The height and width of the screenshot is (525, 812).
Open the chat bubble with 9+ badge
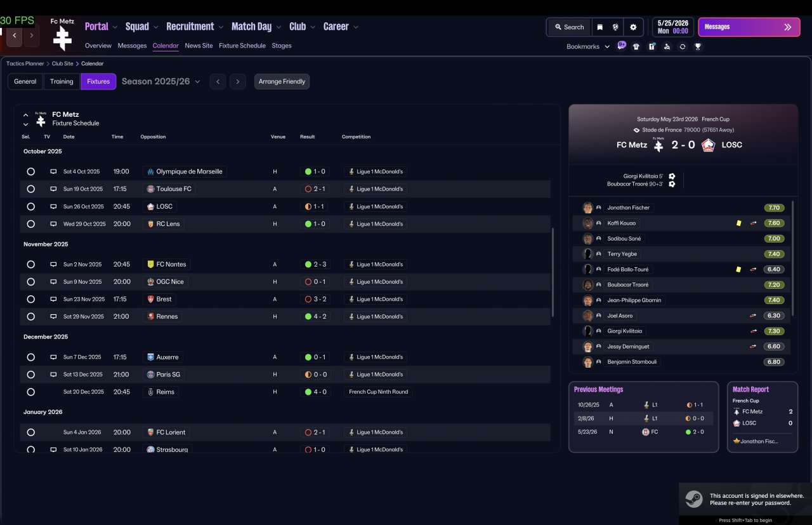click(x=621, y=46)
